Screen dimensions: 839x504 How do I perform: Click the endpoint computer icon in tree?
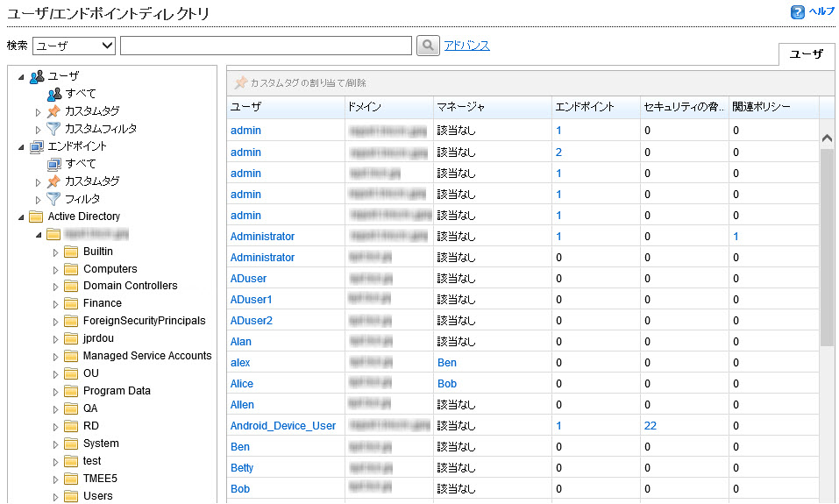36,146
